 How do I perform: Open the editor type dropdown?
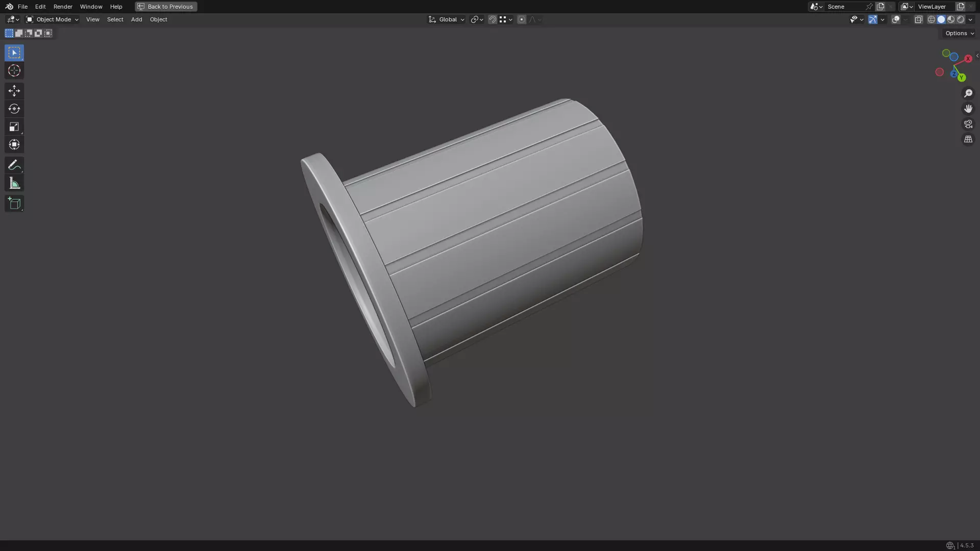pyautogui.click(x=13, y=19)
